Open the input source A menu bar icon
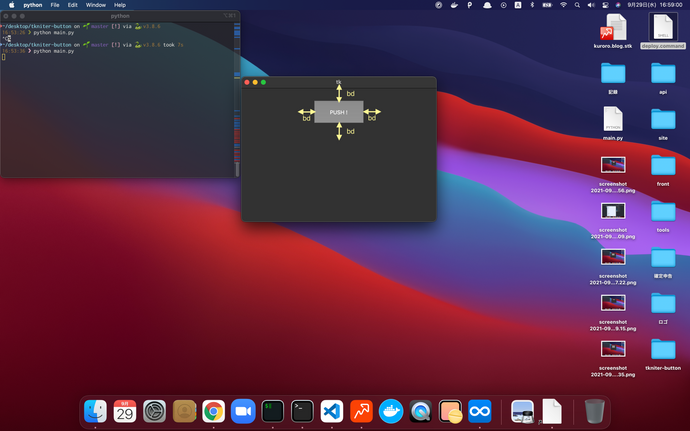The height and width of the screenshot is (431, 690). pyautogui.click(x=518, y=5)
